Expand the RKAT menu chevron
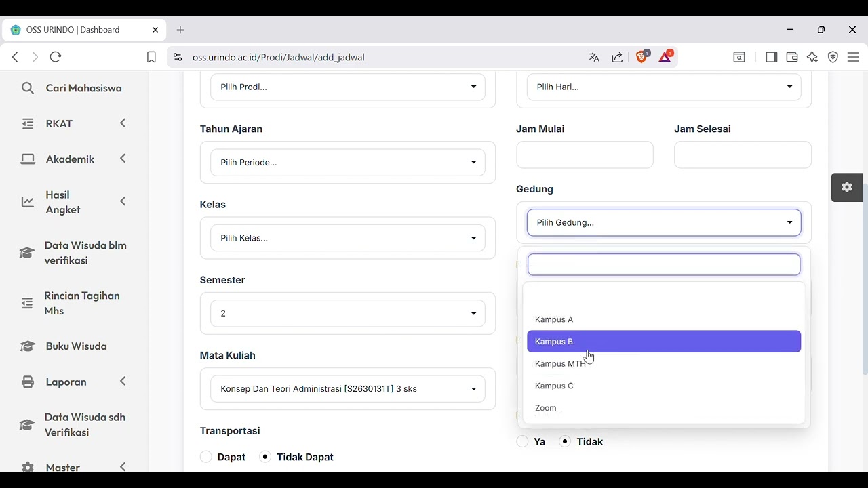Image resolution: width=868 pixels, height=488 pixels. coord(123,123)
